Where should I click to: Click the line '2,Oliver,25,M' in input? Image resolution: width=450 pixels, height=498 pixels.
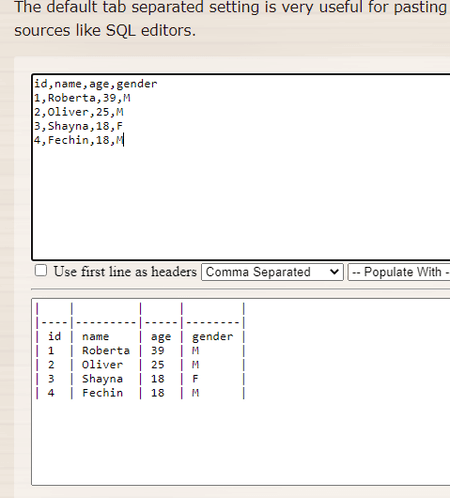(79, 112)
